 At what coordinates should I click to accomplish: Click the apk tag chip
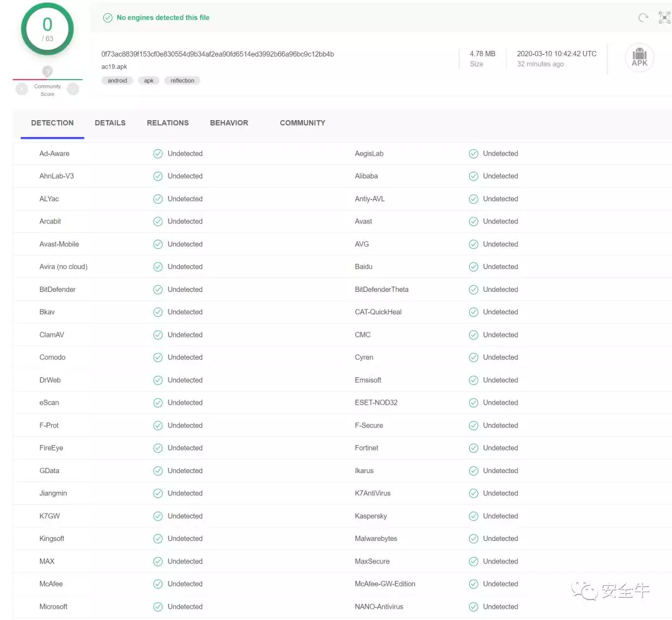point(149,81)
